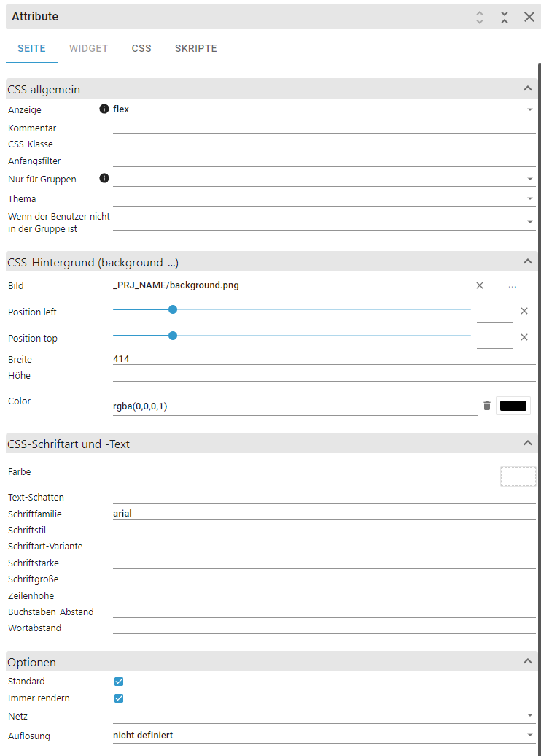Viewport: 541px width, 756px height.
Task: Collapse all attribute sections
Action: (505, 17)
